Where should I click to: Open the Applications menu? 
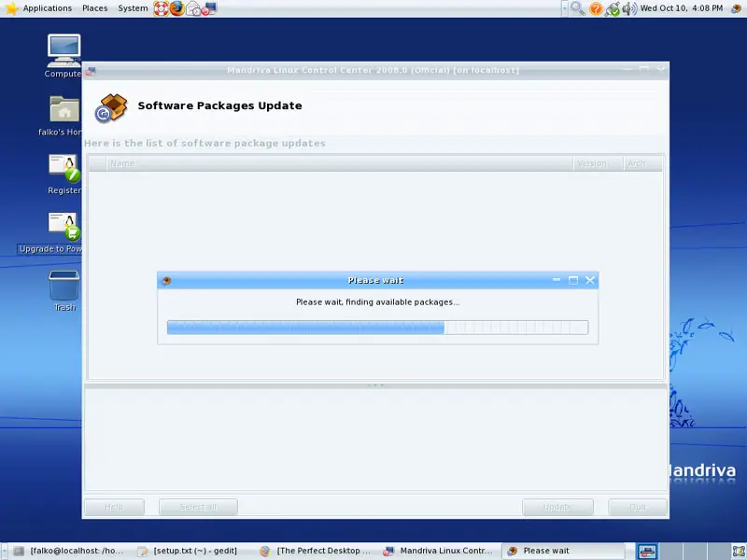pos(48,8)
